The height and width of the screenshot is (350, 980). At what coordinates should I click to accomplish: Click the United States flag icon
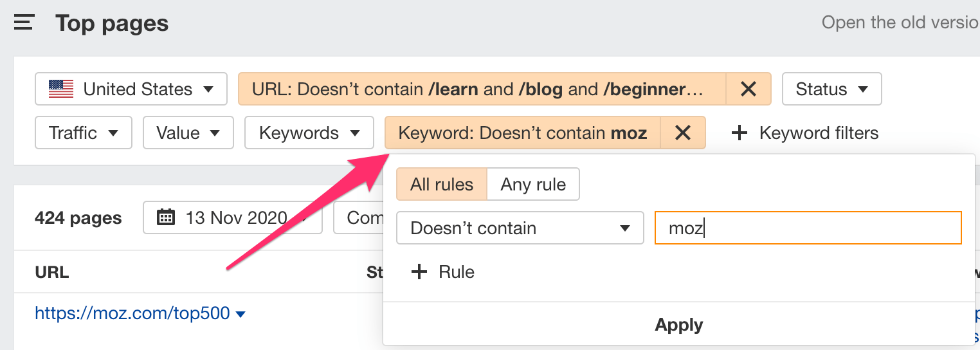point(61,89)
